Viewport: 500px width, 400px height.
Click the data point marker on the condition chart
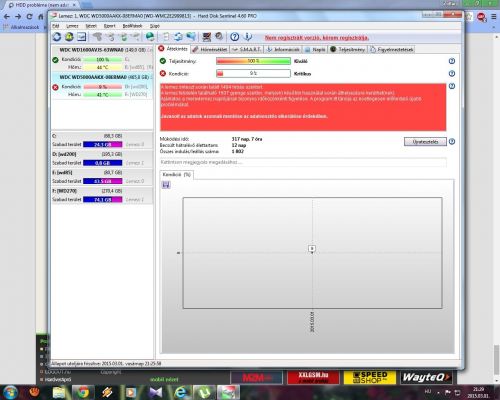[312, 249]
